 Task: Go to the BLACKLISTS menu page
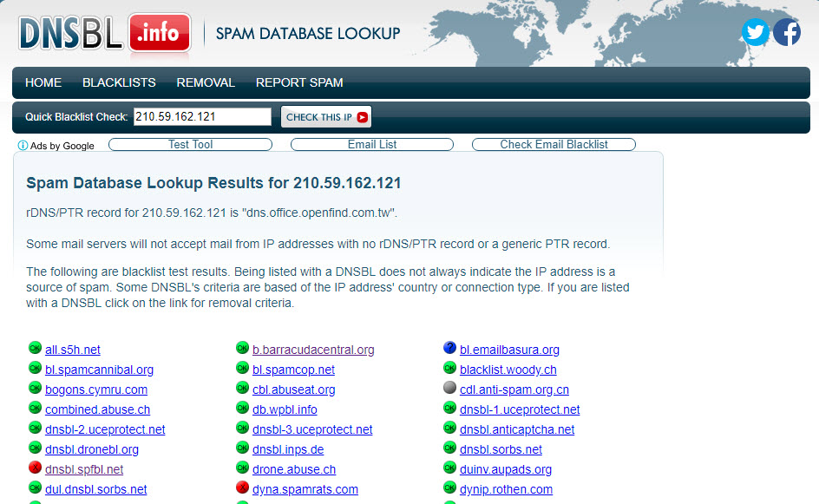119,83
